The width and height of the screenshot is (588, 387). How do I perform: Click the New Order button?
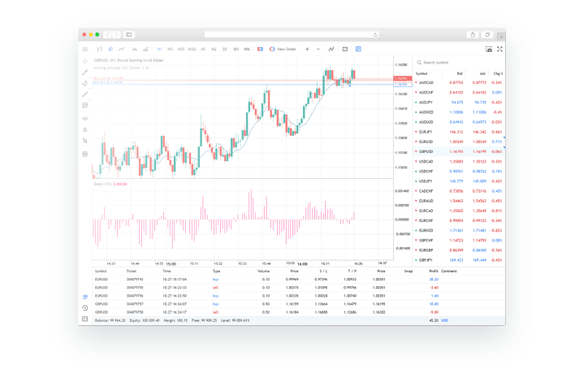coord(282,49)
